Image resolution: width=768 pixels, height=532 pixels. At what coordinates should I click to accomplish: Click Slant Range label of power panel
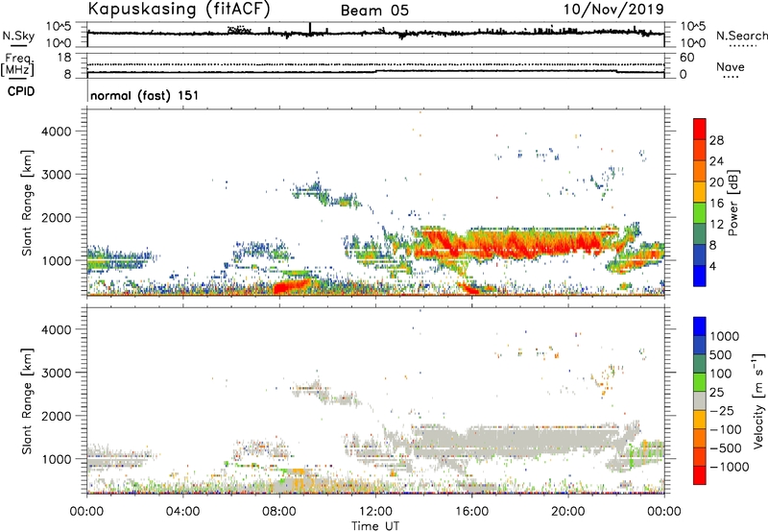27,203
